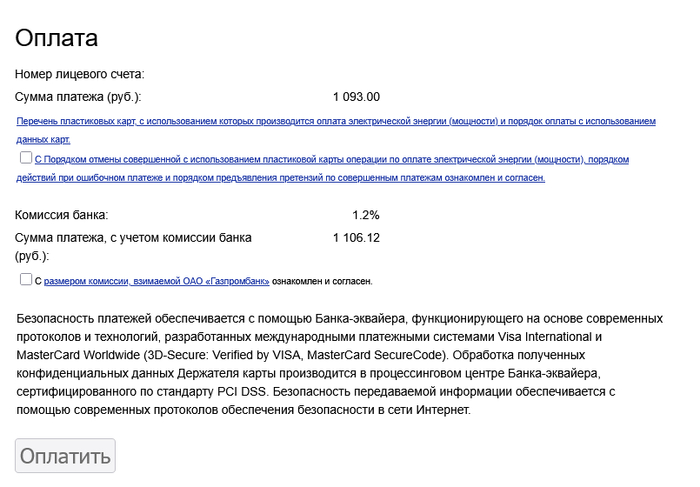
Task: Click the Комиссия банка label
Action: 61,215
